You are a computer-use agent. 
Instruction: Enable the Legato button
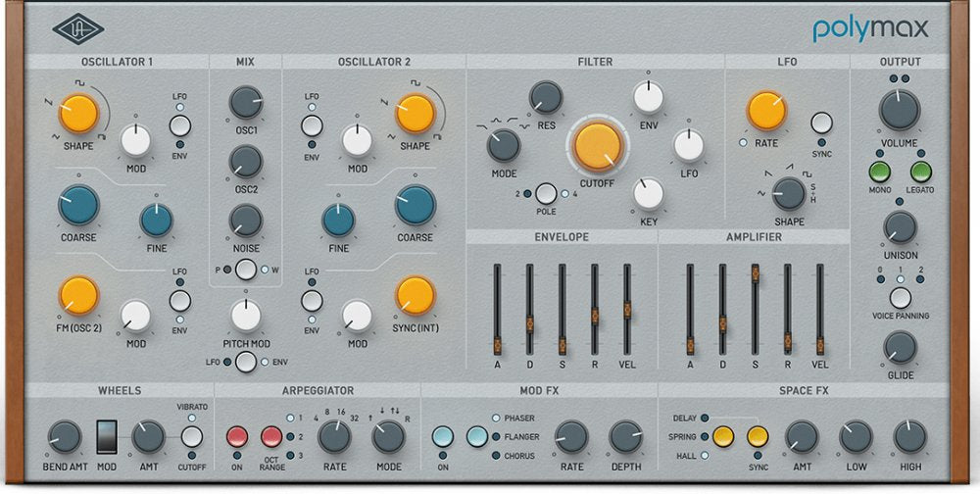tap(919, 171)
